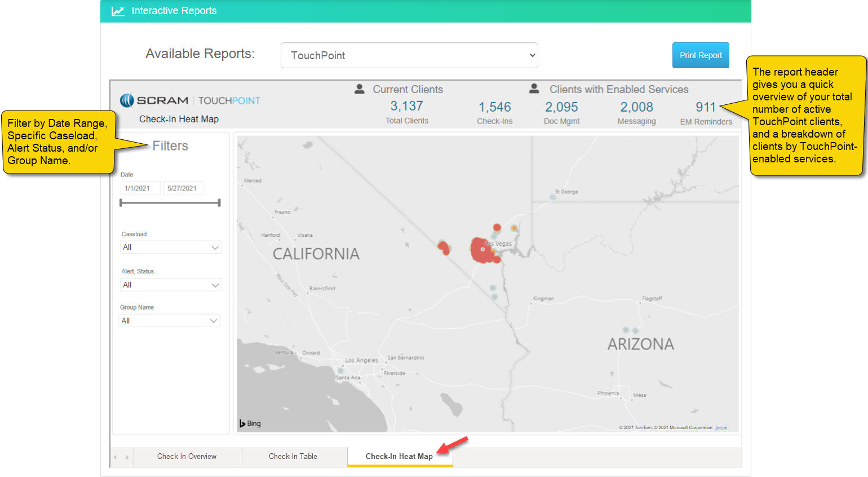Click the Bing logo on the map
The height and width of the screenshot is (477, 868).
tap(250, 423)
